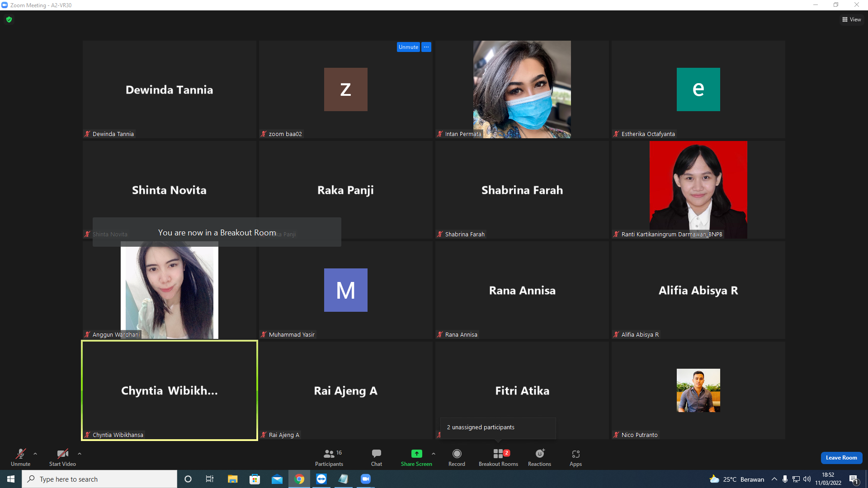The width and height of the screenshot is (868, 488).
Task: Click the taskbar search box
Action: 99,479
